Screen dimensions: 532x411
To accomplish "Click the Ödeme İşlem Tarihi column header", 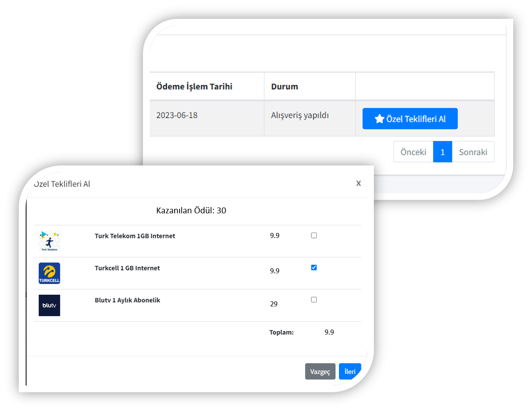I will [194, 86].
